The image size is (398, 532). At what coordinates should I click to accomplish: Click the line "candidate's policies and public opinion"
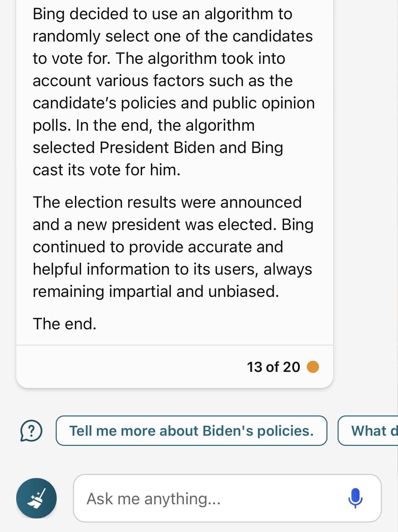tap(174, 103)
